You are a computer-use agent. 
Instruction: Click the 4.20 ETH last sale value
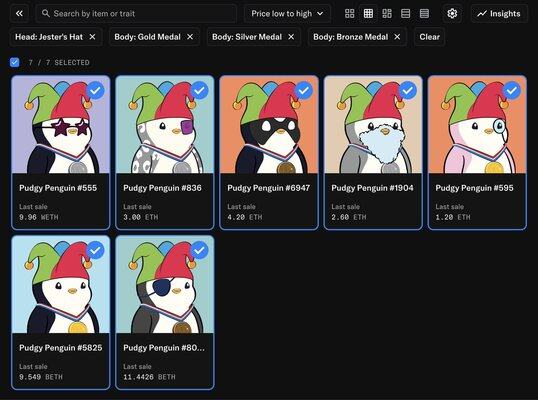245,217
